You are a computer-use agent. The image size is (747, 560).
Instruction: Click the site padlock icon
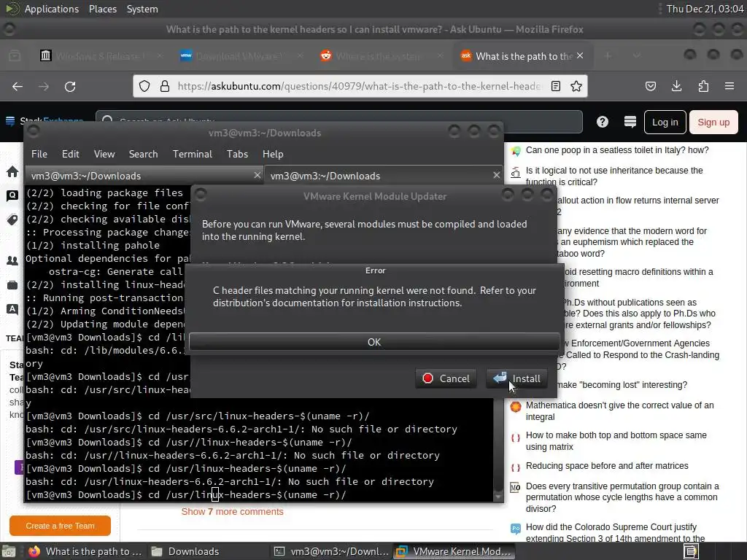coord(165,86)
